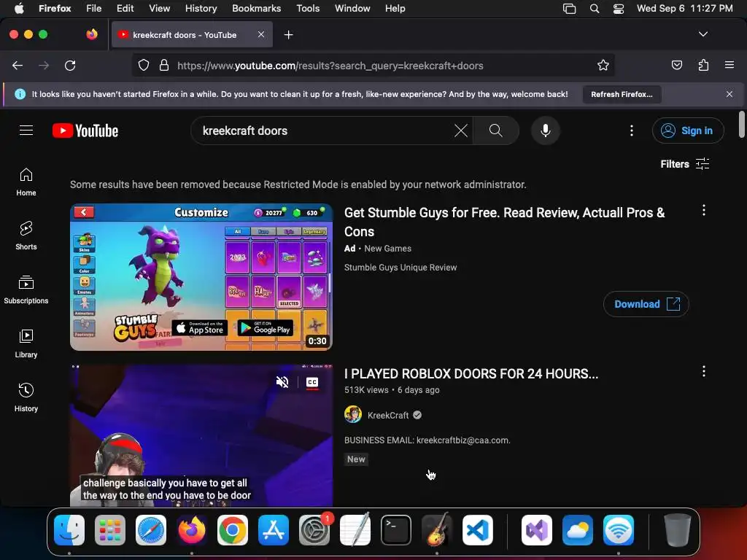Select the kreekcraft doors - YouTube tab

tap(192, 34)
